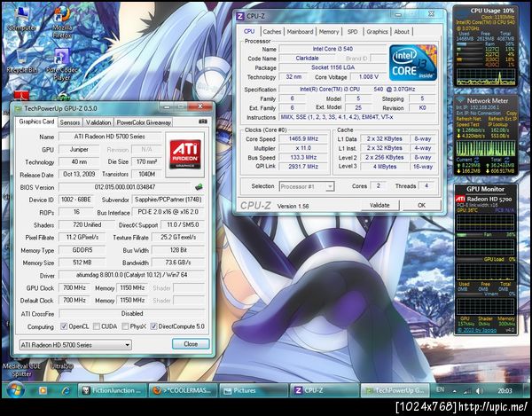
Task: Click the BIOS Version field
Action: click(125, 187)
